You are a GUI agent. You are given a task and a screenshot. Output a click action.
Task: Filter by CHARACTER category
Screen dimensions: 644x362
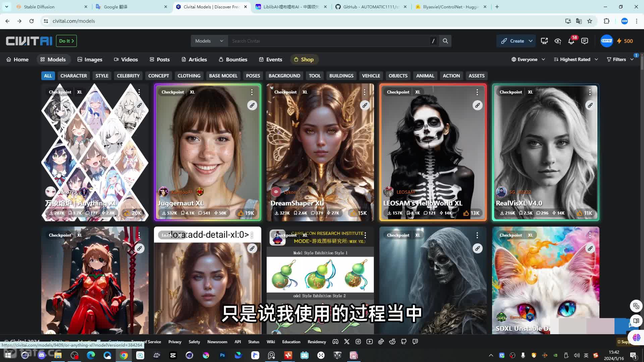[73, 76]
